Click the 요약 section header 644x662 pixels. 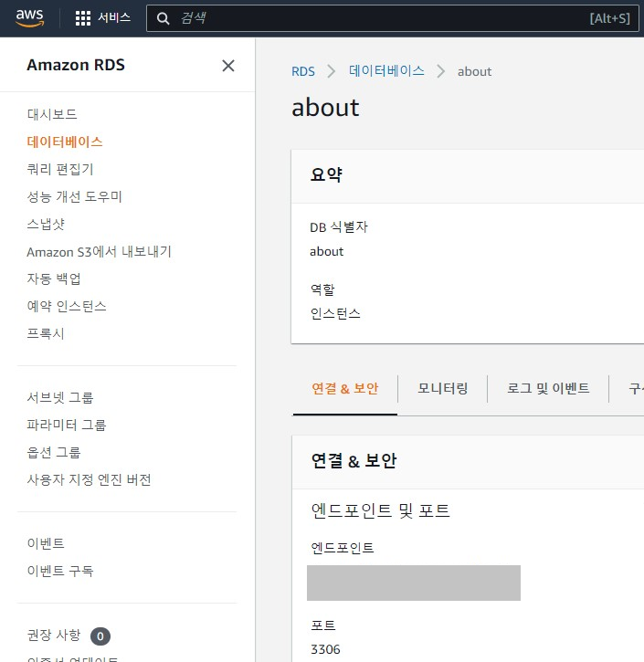pyautogui.click(x=326, y=174)
